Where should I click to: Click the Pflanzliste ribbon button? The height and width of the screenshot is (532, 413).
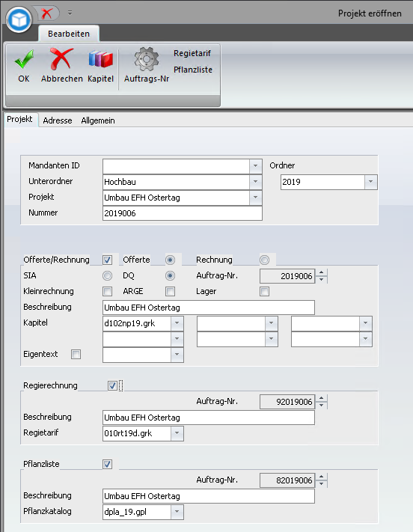[193, 70]
